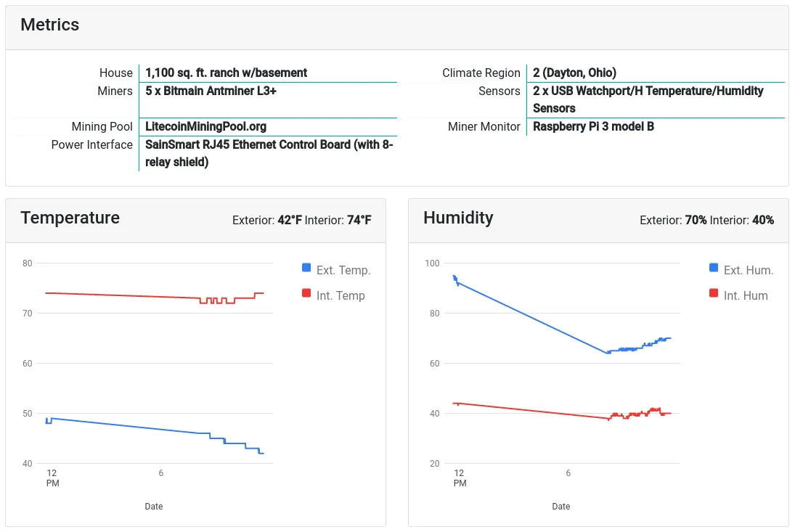Click the 20 y-axis label on humidity chart
The height and width of the screenshot is (532, 795).
click(434, 464)
